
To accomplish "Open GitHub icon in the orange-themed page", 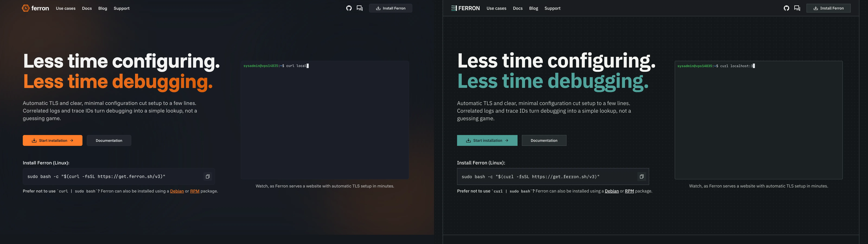I will coord(349,8).
